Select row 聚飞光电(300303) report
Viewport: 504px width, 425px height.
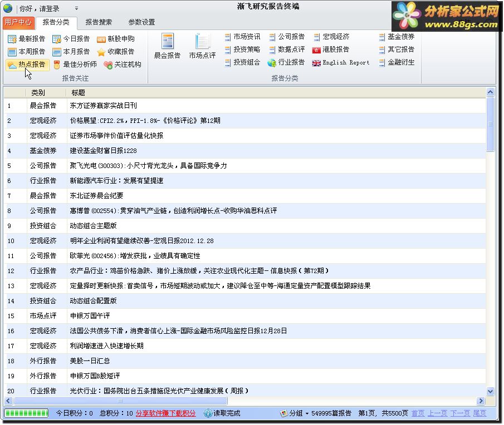click(x=245, y=166)
